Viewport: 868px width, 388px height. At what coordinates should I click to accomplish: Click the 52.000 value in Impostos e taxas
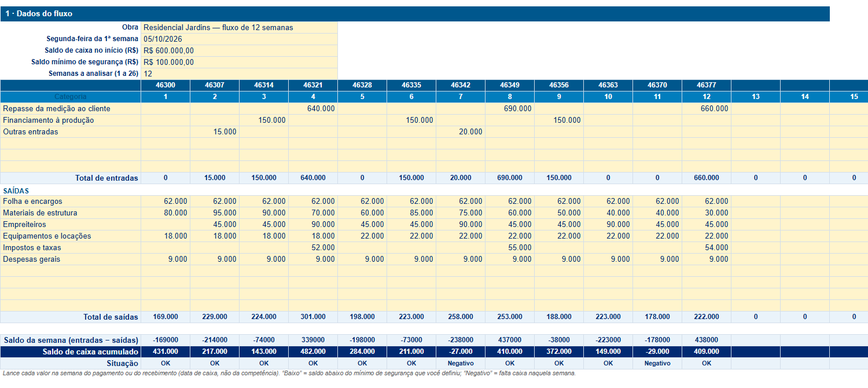click(313, 247)
